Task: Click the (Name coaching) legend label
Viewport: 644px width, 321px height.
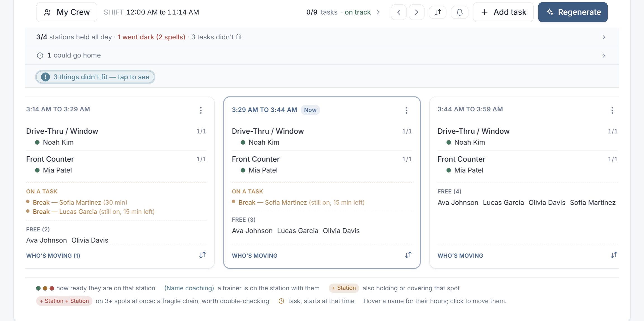Action: [x=189, y=288]
